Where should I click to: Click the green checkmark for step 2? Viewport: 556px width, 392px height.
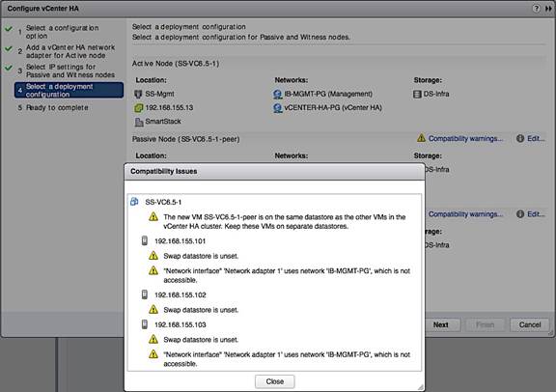click(x=9, y=48)
